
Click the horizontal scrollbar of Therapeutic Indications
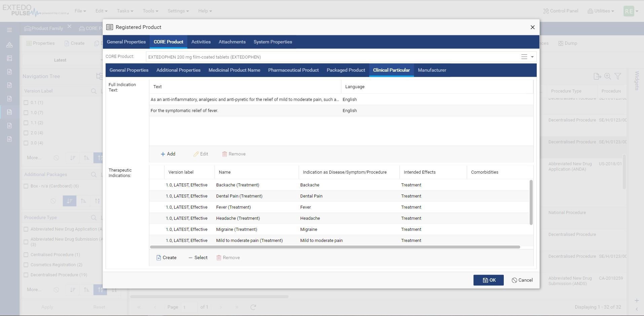tap(335, 247)
